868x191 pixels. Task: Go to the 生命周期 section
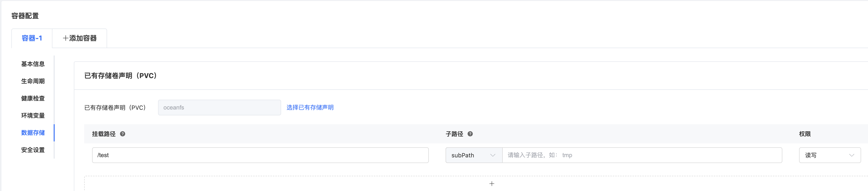(33, 81)
